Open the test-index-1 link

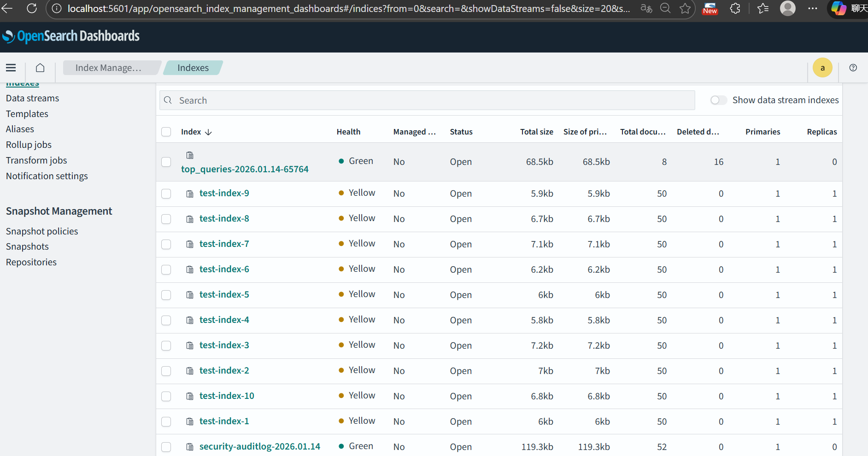[224, 421]
